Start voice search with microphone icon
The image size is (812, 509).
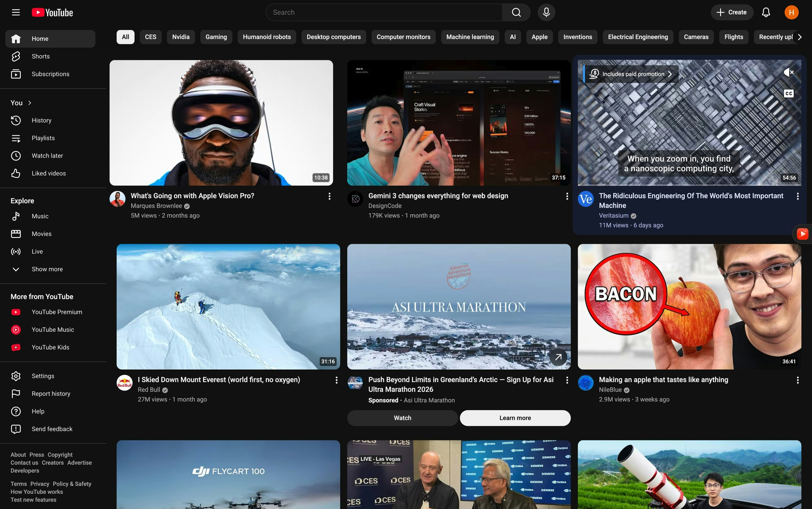click(546, 12)
